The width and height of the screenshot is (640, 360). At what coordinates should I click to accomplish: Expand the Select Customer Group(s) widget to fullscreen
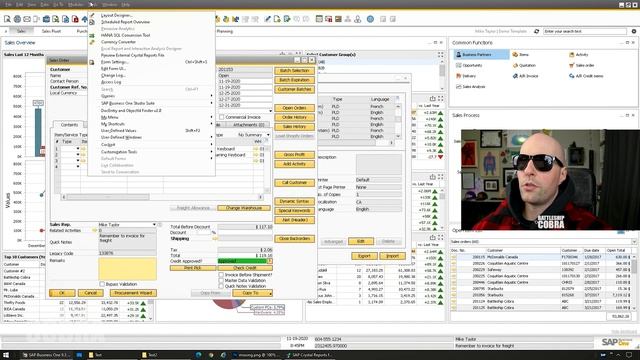click(x=440, y=54)
